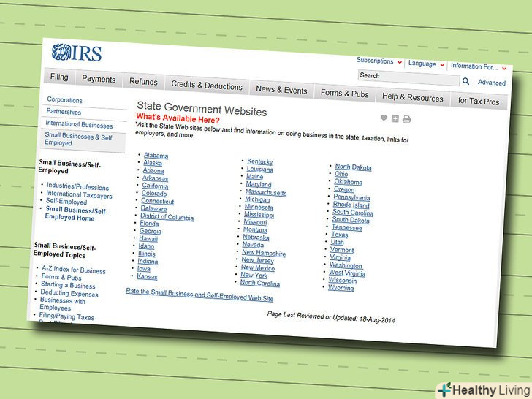Open the Partnerships sidebar link
The image size is (532, 399).
[64, 112]
